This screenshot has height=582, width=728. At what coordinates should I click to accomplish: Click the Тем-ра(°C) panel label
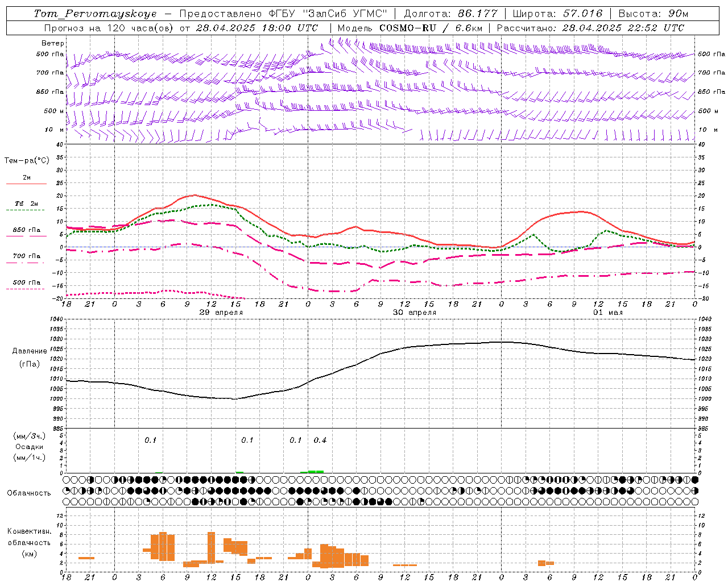(27, 161)
